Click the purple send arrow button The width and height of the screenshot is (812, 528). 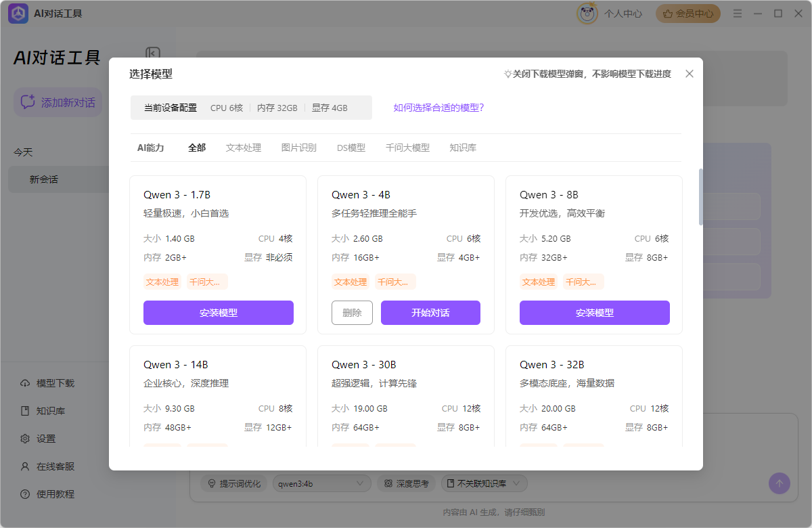click(779, 483)
